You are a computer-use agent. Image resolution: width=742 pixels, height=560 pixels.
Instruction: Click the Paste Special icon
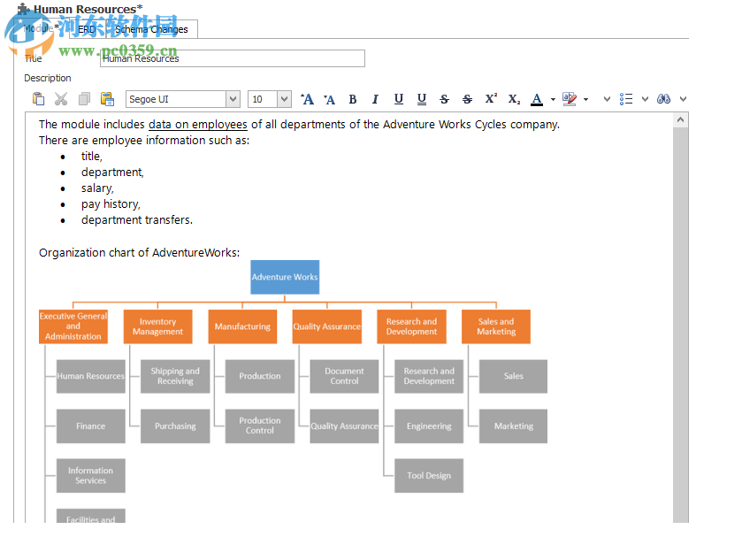(107, 99)
